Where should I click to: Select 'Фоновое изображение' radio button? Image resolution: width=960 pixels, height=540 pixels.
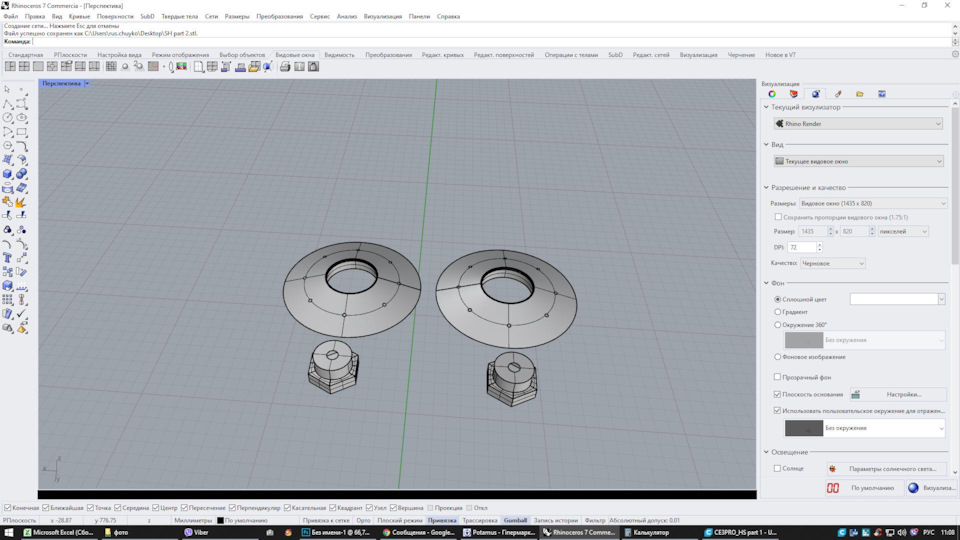click(x=778, y=356)
